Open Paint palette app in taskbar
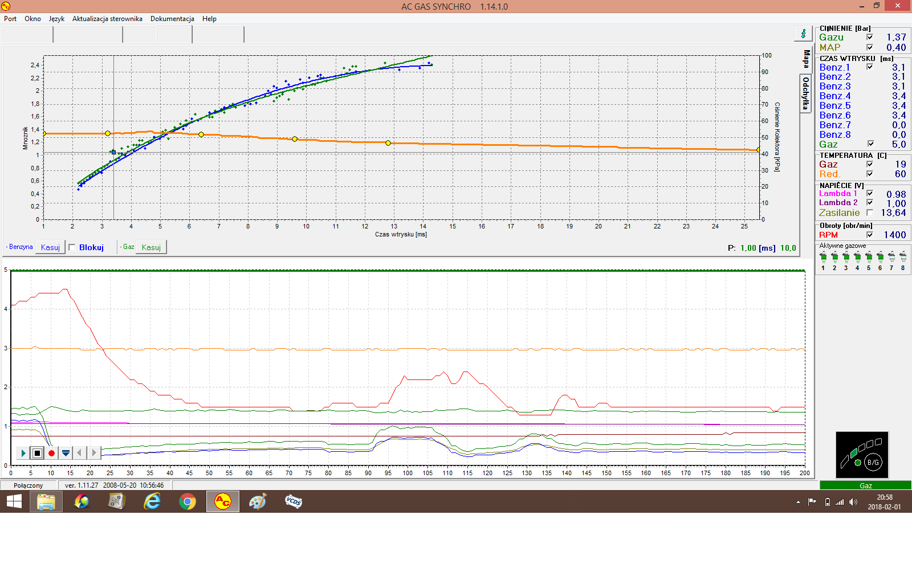The height and width of the screenshot is (588, 912). click(258, 501)
